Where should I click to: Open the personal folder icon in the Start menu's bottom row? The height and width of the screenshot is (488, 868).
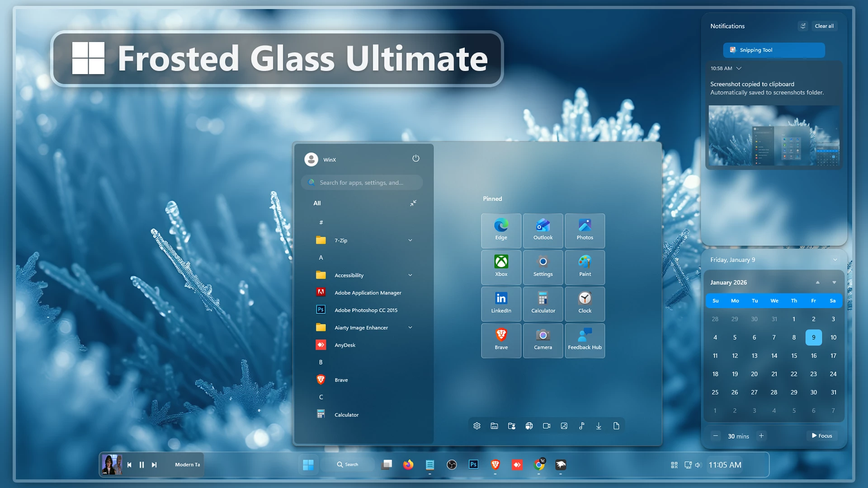pyautogui.click(x=512, y=426)
